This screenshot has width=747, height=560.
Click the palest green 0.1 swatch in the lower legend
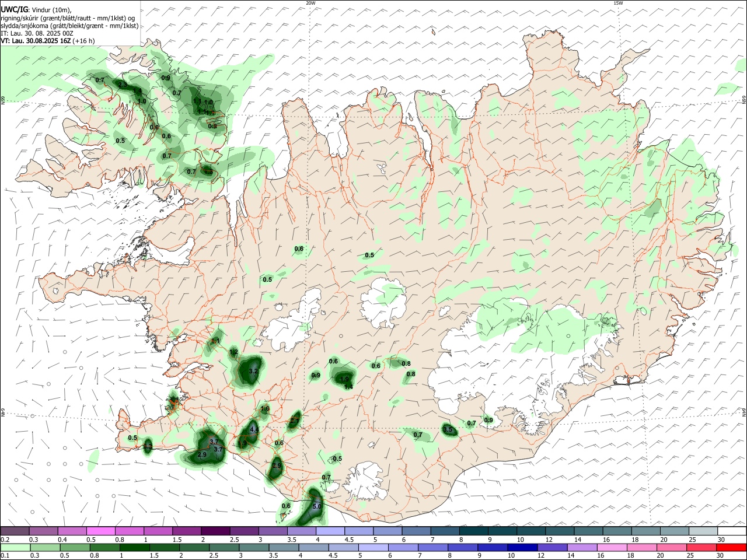click(15, 548)
